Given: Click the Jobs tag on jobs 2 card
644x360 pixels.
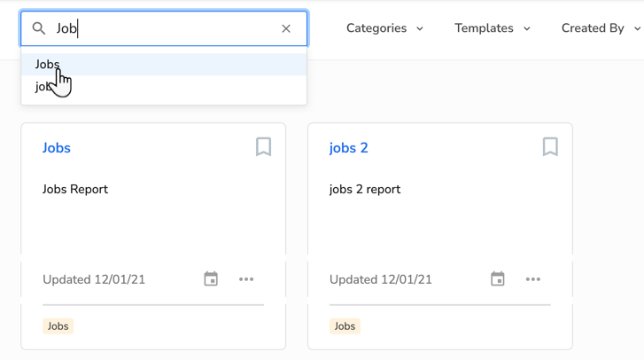Looking at the screenshot, I should point(345,326).
